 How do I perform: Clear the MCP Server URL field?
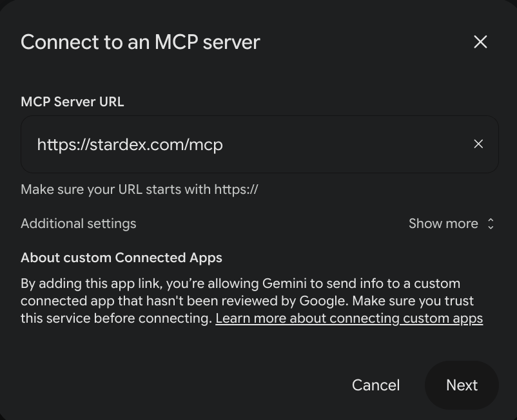point(478,144)
